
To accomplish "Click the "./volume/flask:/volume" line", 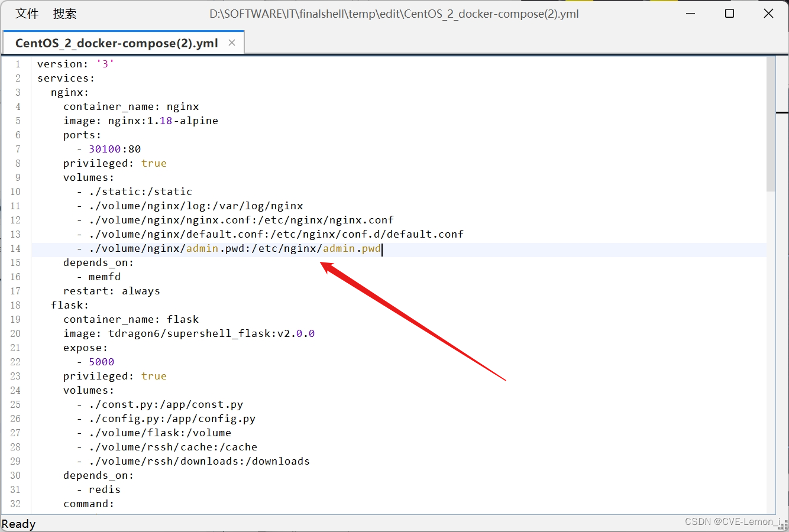I will click(x=154, y=433).
